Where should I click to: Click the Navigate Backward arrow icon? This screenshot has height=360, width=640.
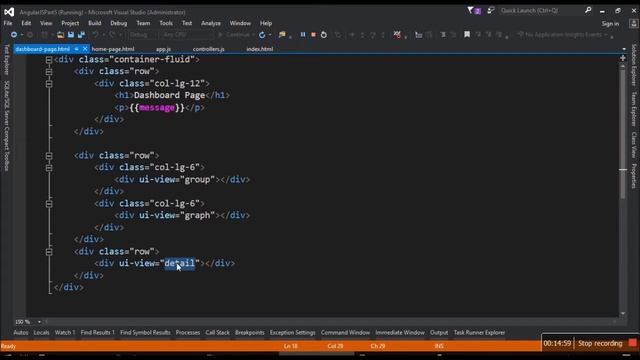pos(14,35)
